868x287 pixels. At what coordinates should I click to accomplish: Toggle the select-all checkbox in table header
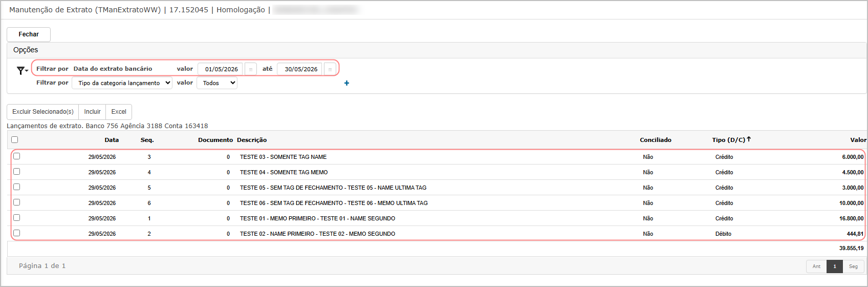click(14, 139)
